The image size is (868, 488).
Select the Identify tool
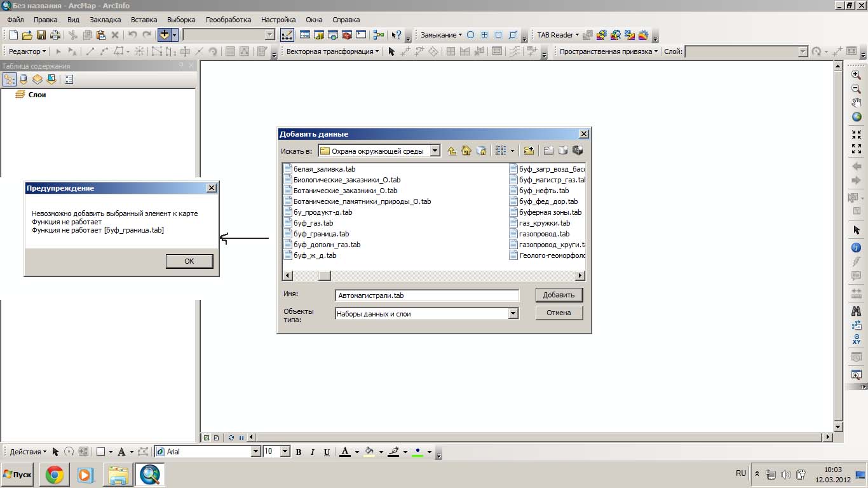856,247
